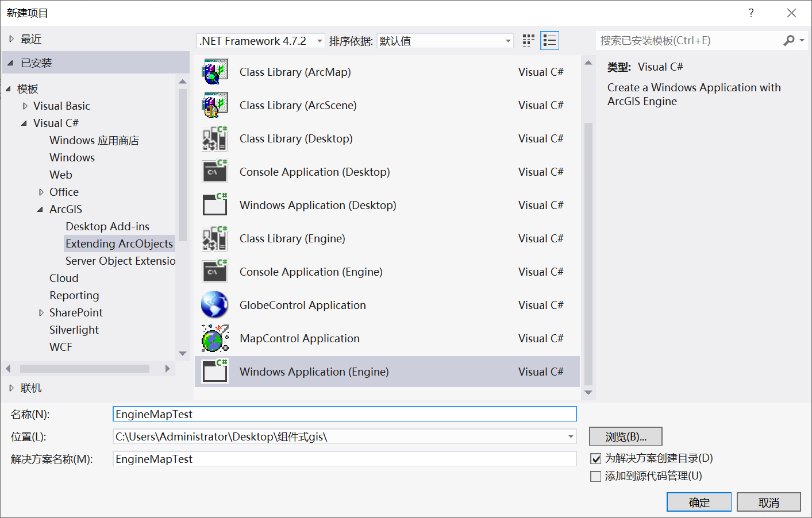Open search options dropdown arrow

(x=802, y=40)
